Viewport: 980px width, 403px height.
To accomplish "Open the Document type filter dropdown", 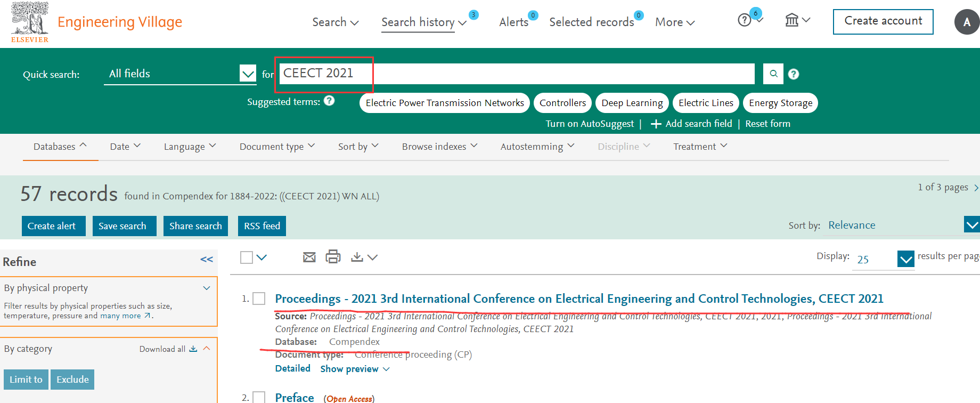I will coord(277,147).
